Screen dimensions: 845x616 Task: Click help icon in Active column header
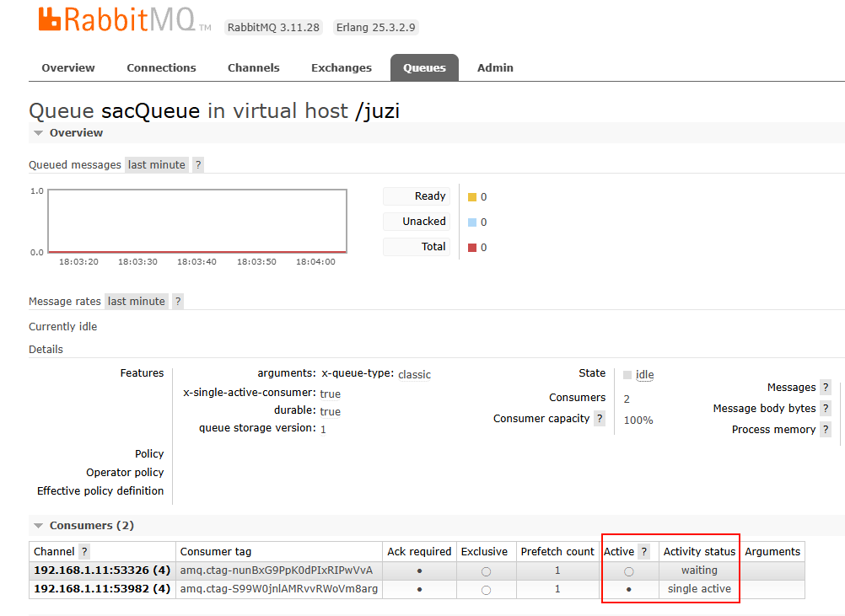pyautogui.click(x=644, y=552)
